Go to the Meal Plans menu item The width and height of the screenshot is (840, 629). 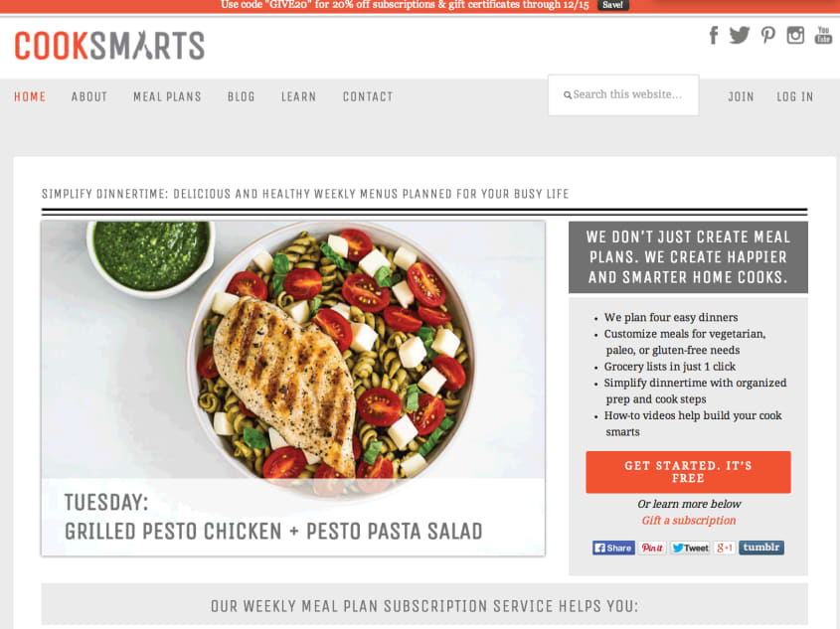click(167, 97)
